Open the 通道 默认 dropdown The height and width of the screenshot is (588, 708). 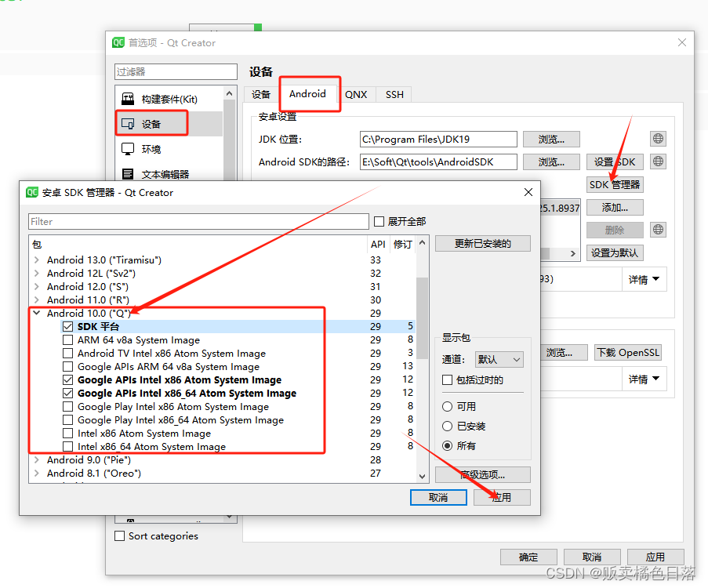[x=499, y=359]
